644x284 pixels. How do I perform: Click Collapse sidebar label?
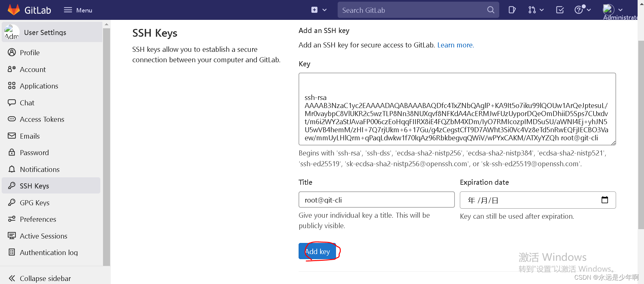click(45, 278)
